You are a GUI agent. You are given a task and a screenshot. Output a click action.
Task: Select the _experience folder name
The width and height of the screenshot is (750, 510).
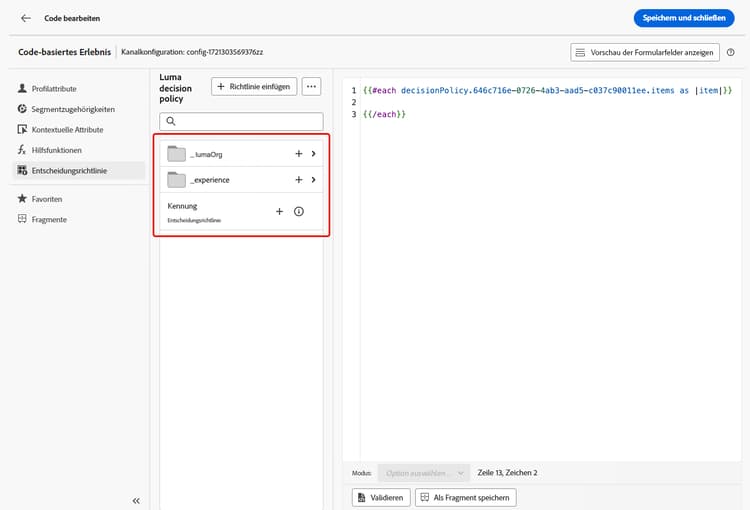pos(210,180)
